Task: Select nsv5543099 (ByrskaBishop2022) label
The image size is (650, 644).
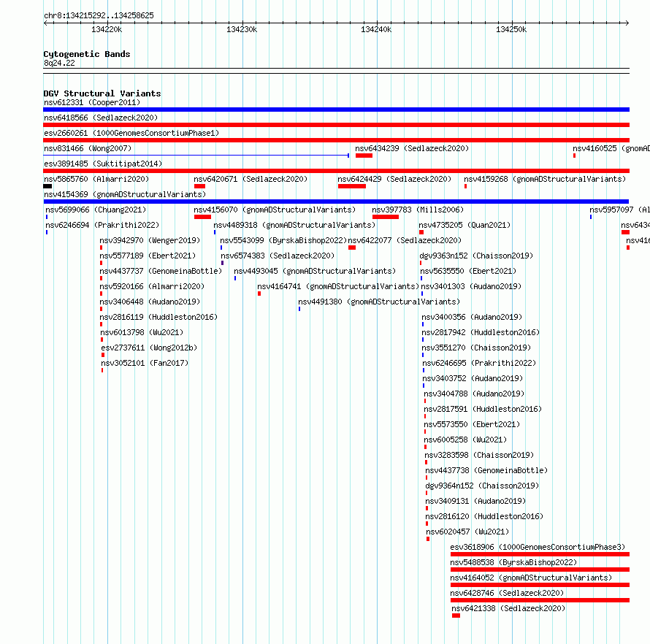Action: pos(283,240)
